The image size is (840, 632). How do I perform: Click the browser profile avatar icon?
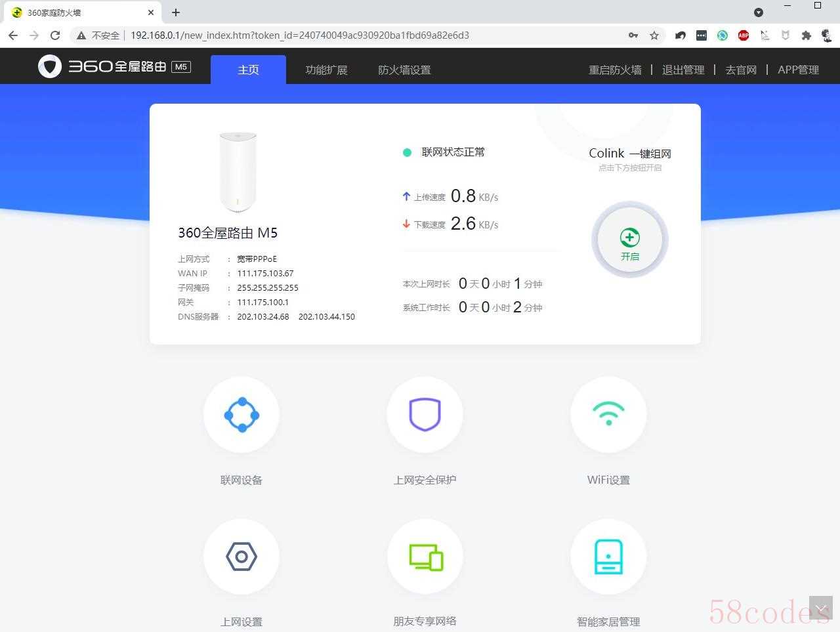coord(827,35)
